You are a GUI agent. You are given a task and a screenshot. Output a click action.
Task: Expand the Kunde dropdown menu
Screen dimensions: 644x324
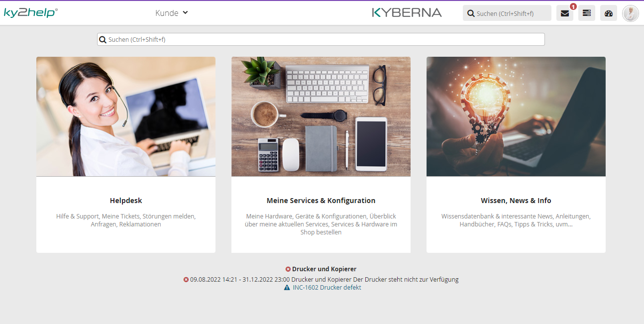[172, 13]
